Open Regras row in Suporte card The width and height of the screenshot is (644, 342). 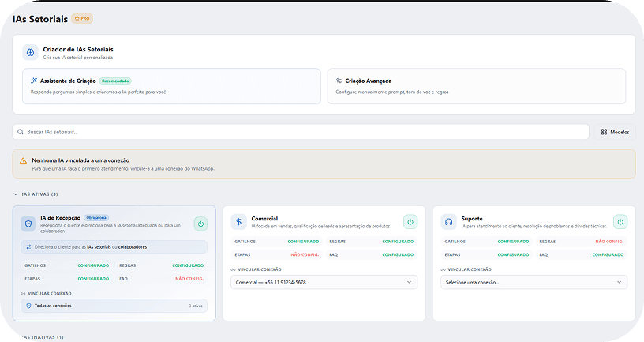pos(581,242)
